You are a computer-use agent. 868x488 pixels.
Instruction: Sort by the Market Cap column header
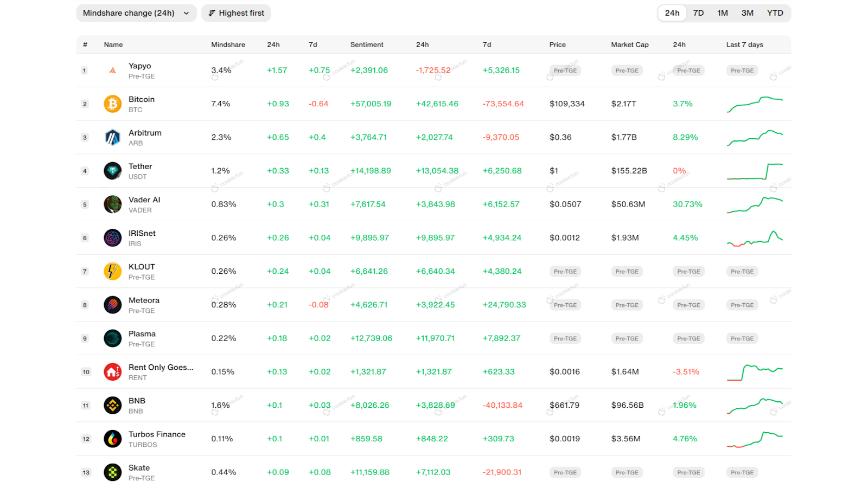630,44
